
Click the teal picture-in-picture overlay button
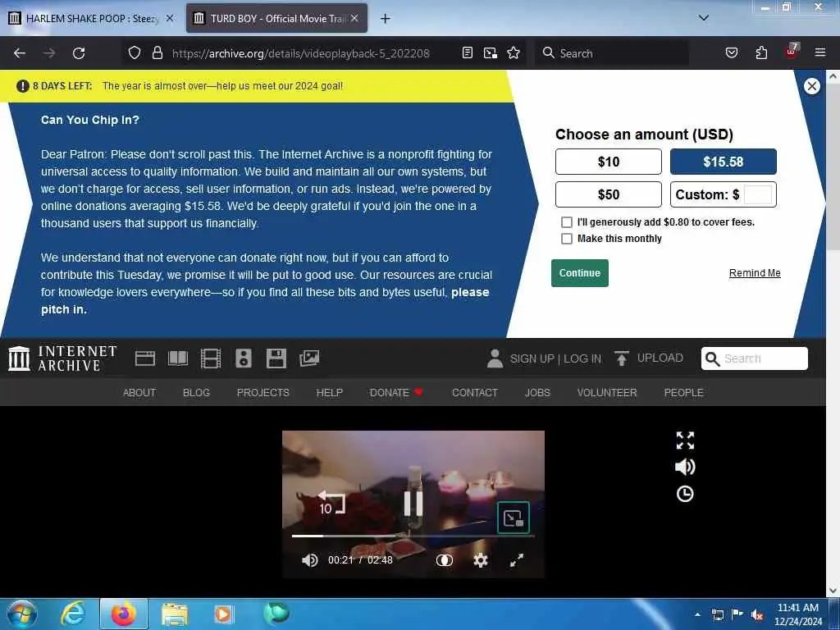[514, 518]
